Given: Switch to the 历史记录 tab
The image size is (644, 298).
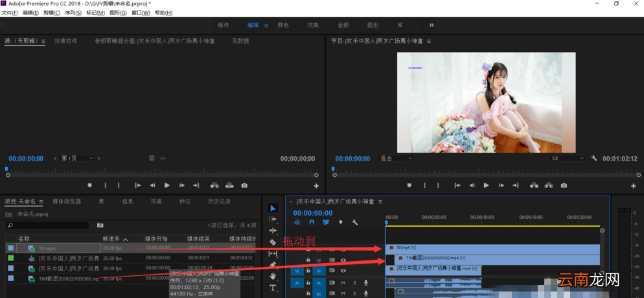Looking at the screenshot, I should tap(220, 201).
